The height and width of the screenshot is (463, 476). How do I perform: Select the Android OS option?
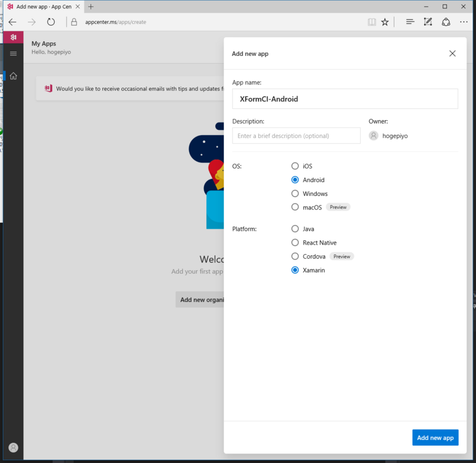295,180
